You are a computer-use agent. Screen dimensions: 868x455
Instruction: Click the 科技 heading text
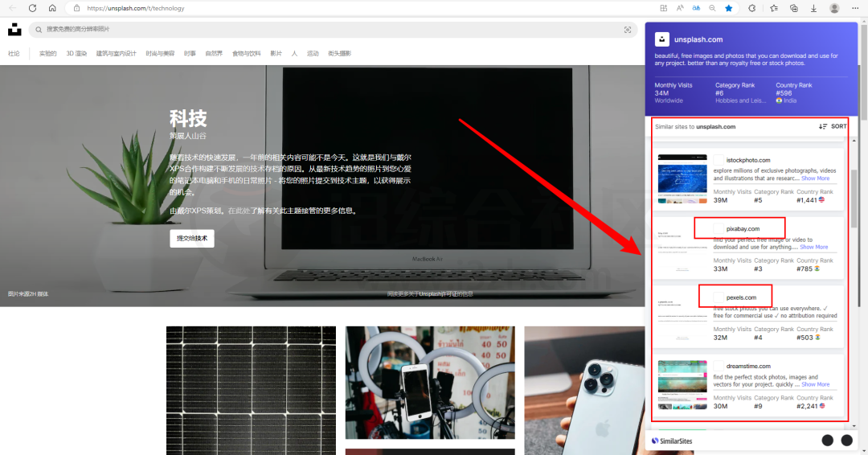pyautogui.click(x=188, y=118)
